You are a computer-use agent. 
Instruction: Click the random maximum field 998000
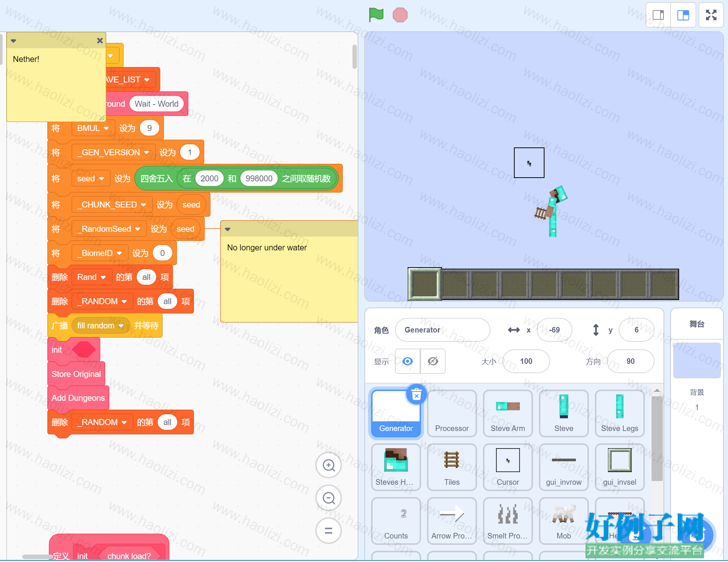click(x=259, y=179)
